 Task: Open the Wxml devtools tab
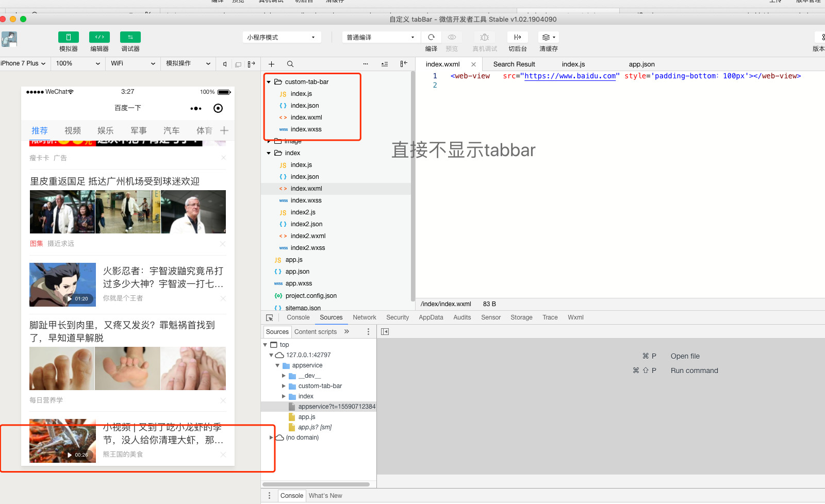[x=575, y=317]
